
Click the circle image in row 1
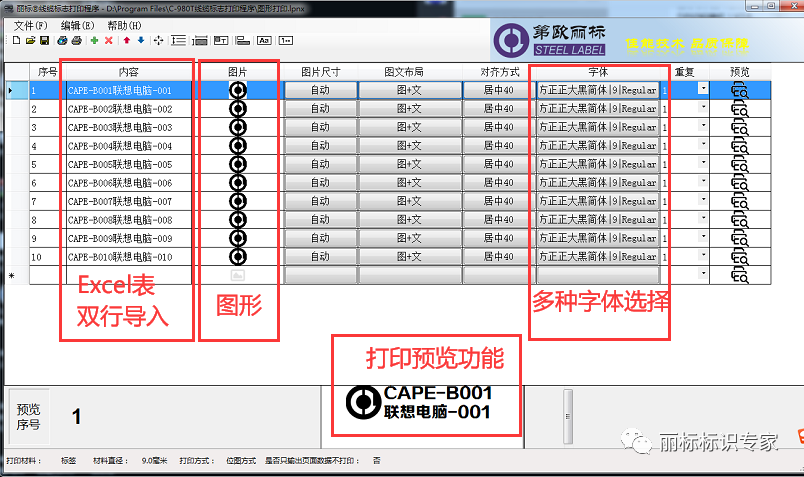(x=238, y=91)
